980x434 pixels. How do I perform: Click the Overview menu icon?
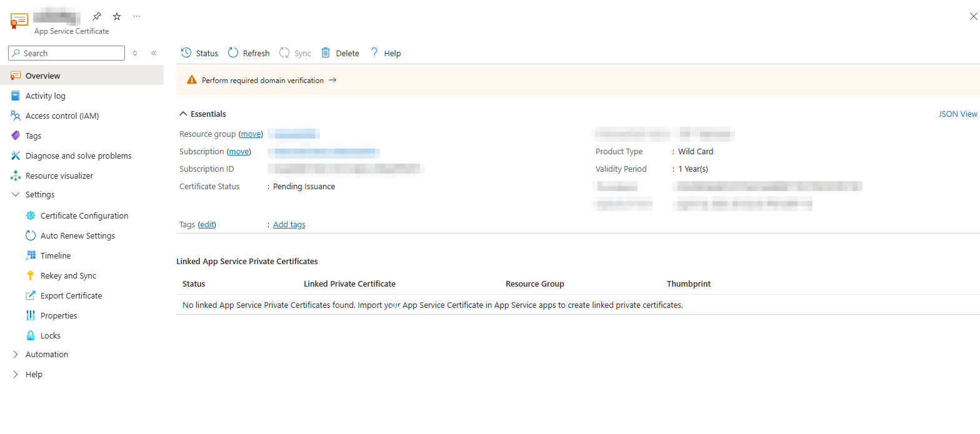[x=16, y=76]
